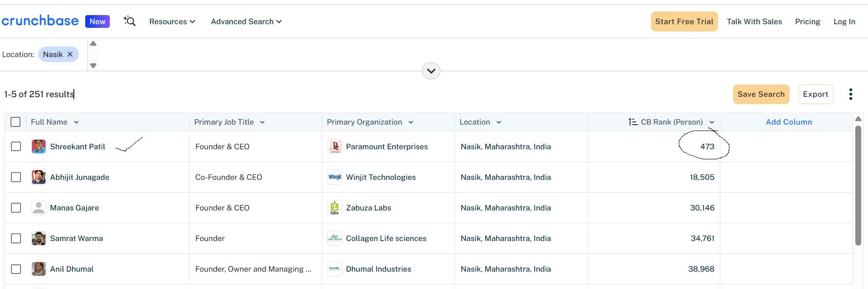Open Anil Dhumal's profile photo

(x=39, y=269)
